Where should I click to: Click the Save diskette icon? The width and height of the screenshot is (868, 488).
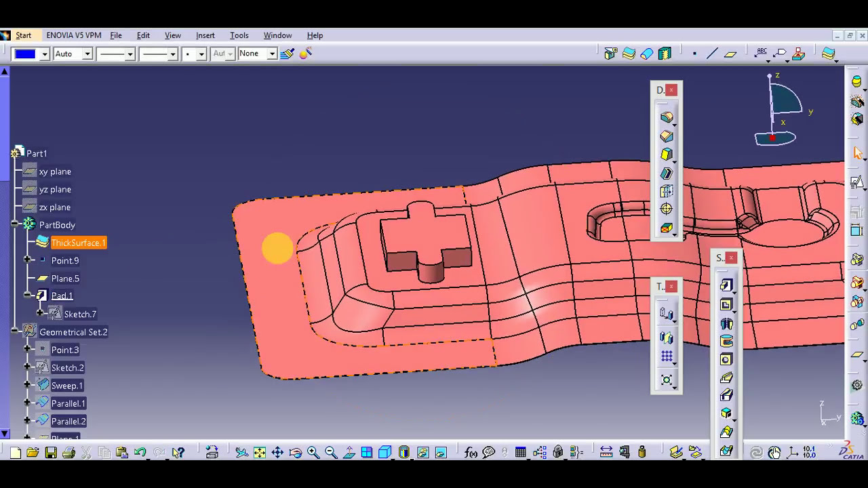click(x=51, y=453)
